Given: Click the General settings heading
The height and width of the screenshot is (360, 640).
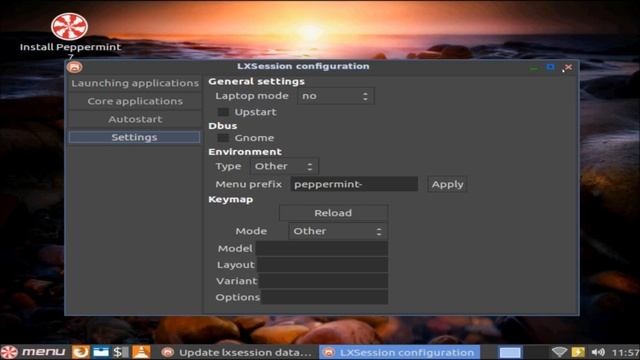Looking at the screenshot, I should pos(256,82).
